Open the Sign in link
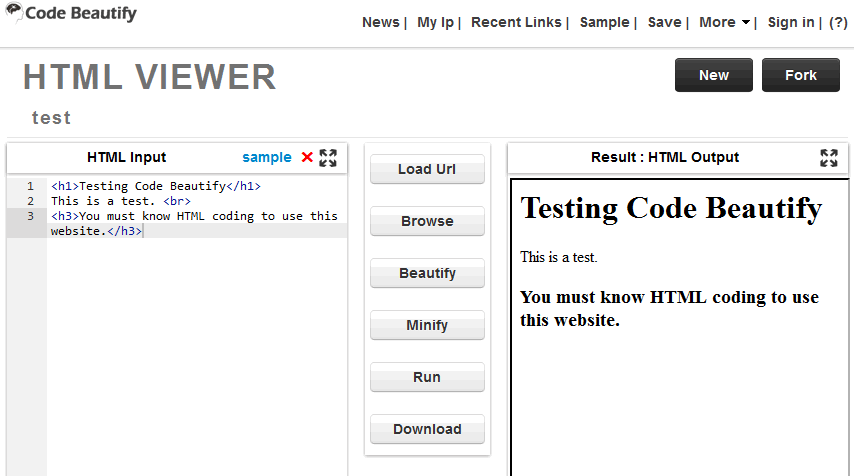This screenshot has width=854, height=476. 791,22
